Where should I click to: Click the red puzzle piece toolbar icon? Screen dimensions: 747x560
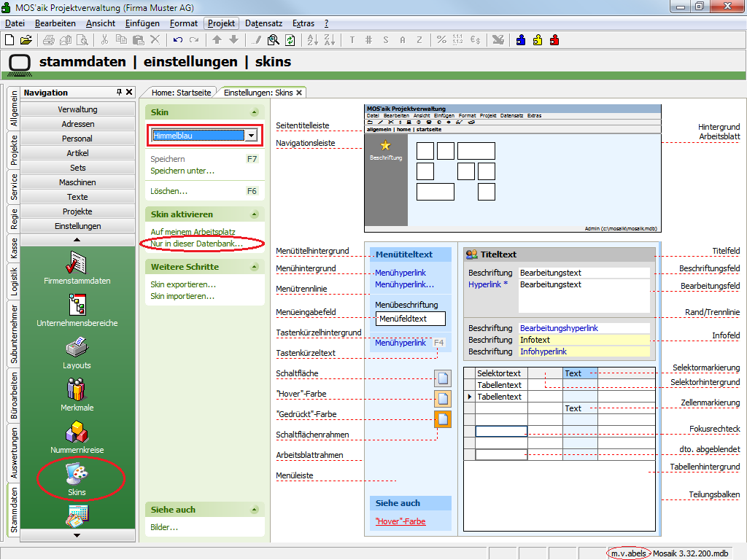point(554,40)
